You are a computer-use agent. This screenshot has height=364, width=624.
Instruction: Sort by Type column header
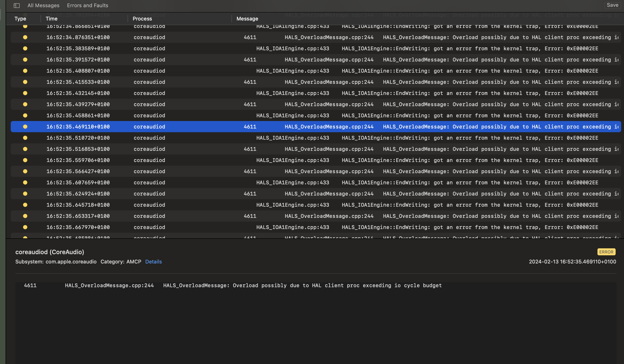[20, 19]
